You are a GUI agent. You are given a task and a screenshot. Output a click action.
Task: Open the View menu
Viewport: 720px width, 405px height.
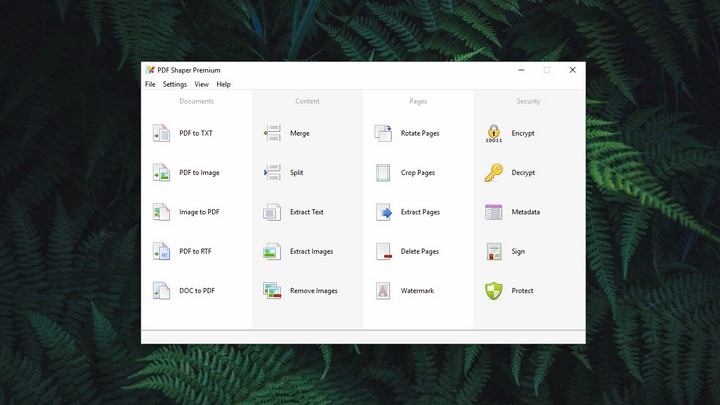[202, 84]
